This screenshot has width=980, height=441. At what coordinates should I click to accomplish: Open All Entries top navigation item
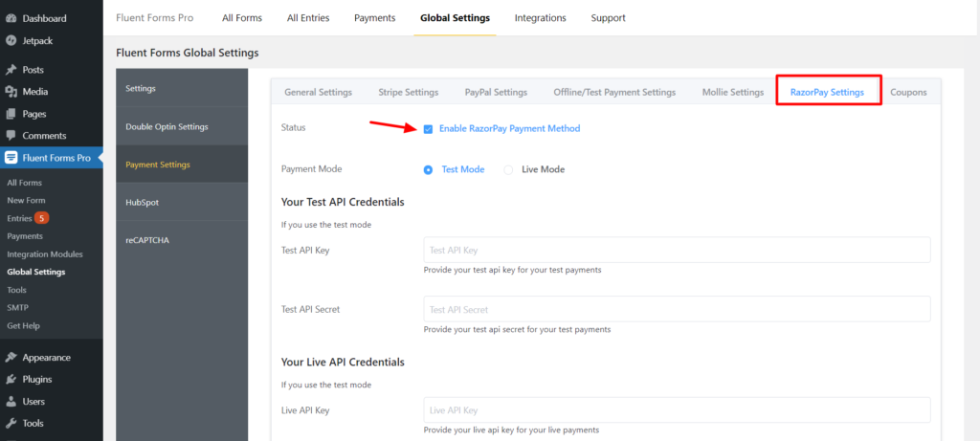(308, 18)
